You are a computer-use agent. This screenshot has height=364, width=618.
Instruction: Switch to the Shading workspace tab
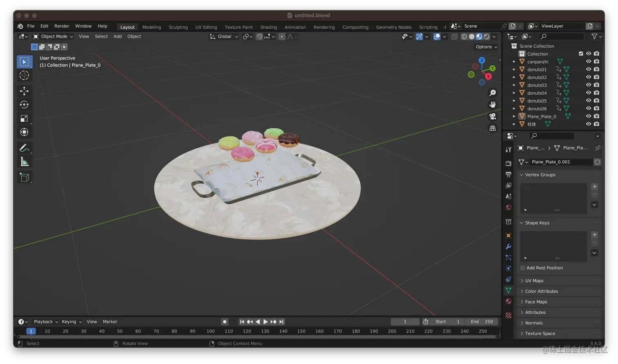pos(269,27)
